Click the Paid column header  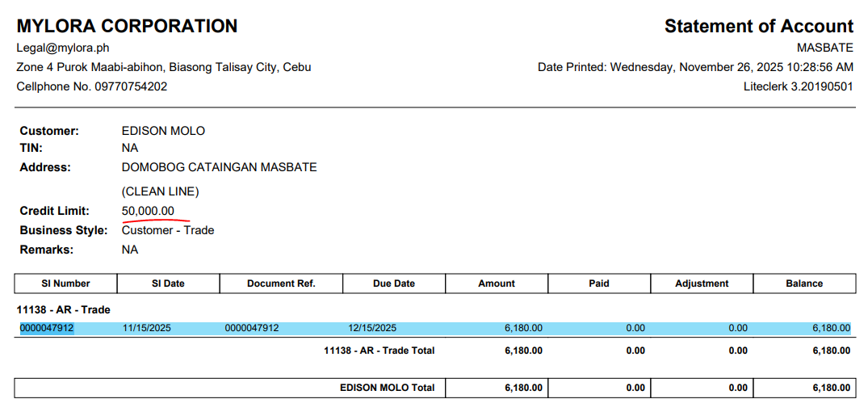[x=598, y=283]
